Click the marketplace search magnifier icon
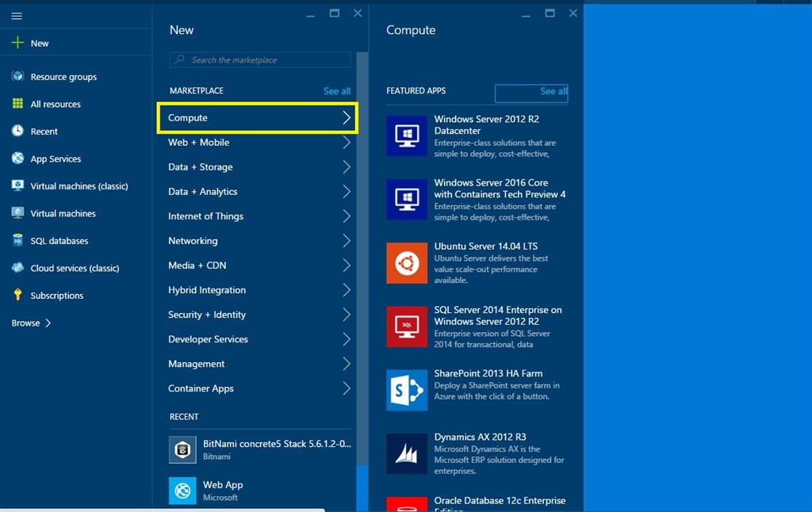 pyautogui.click(x=180, y=59)
